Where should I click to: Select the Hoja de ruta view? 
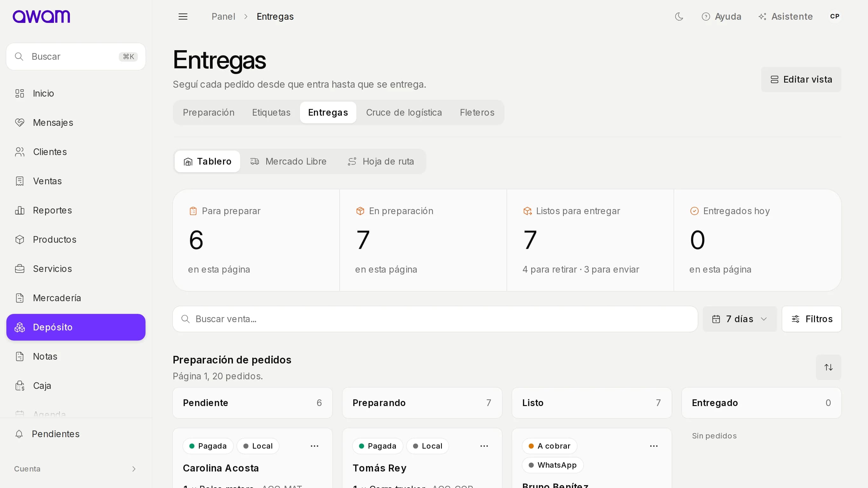381,161
